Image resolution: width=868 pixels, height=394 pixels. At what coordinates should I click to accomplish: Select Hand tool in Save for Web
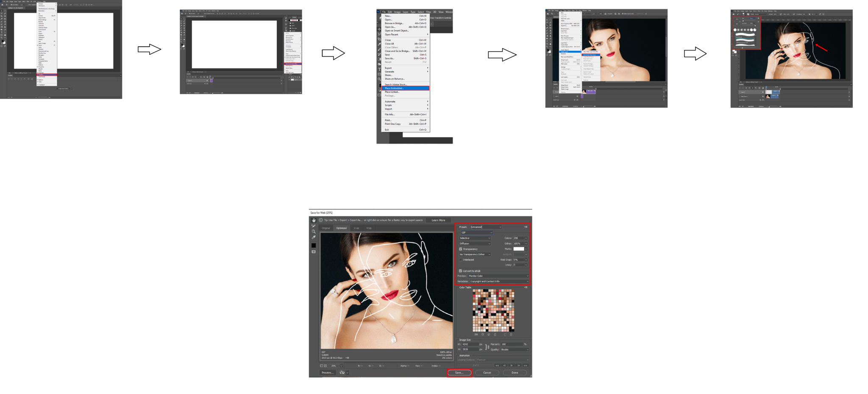(314, 220)
